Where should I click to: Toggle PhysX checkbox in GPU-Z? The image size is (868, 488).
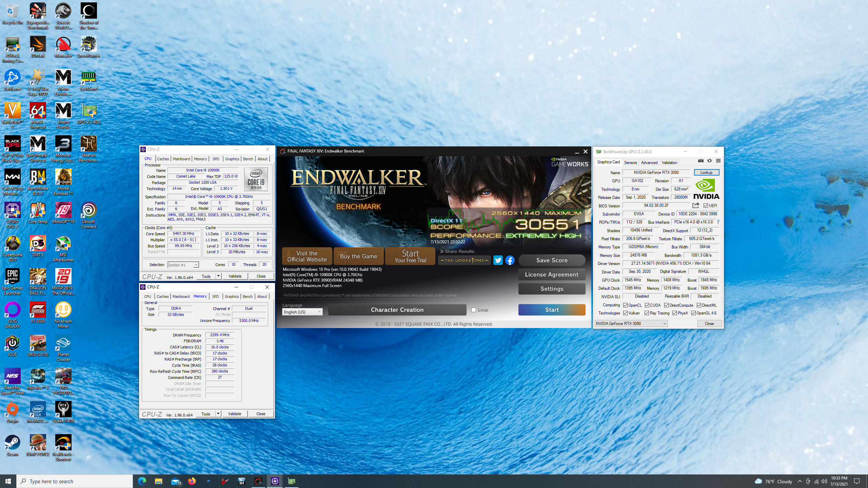[674, 313]
